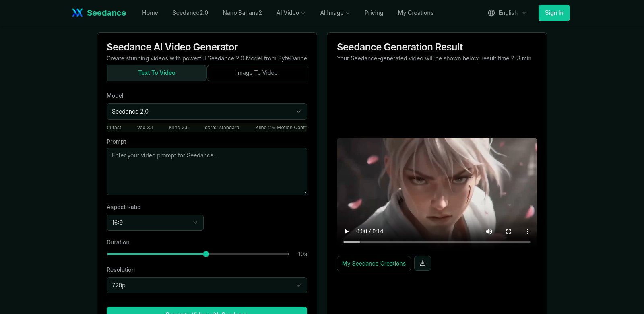
Task: Select the veo 3.1 model chip
Action: pyautogui.click(x=145, y=128)
